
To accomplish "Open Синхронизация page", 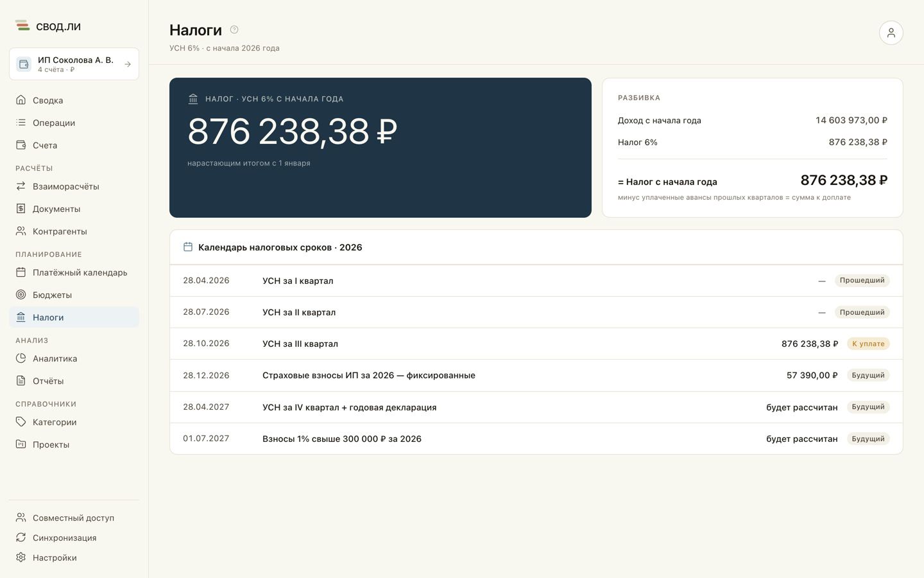I will pos(74,538).
